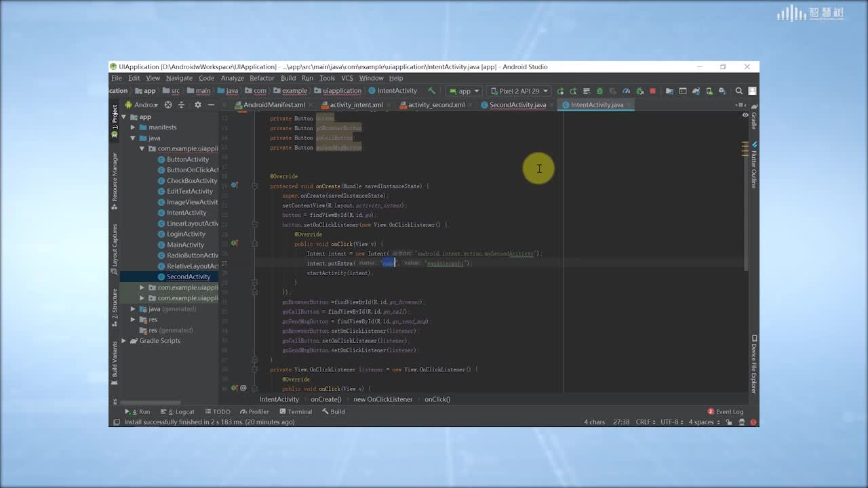868x488 pixels.
Task: Open the SDK Manager icon
Action: 722,91
